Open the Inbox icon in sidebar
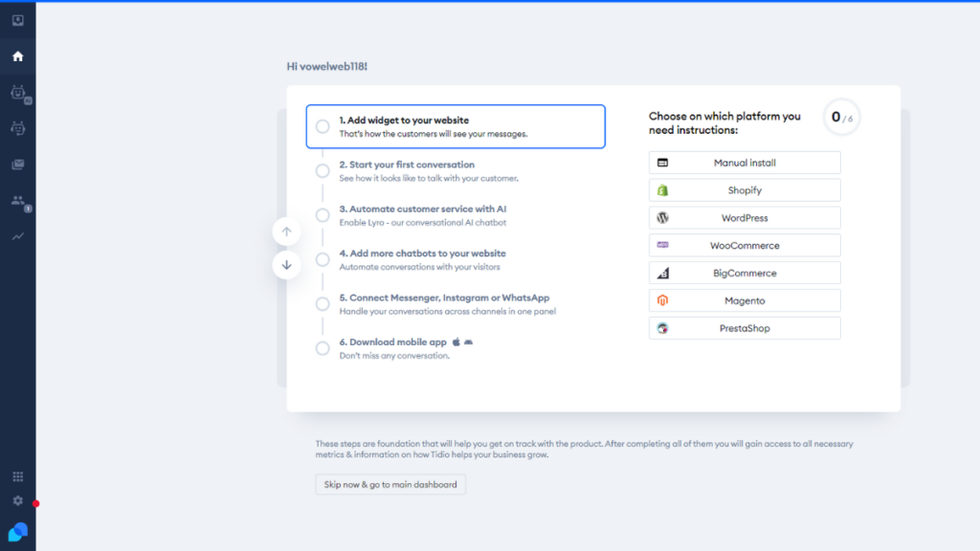This screenshot has width=980, height=551. click(17, 21)
